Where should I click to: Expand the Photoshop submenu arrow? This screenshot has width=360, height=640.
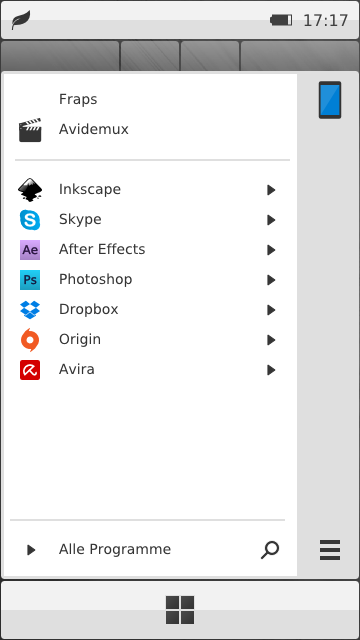tap(271, 280)
